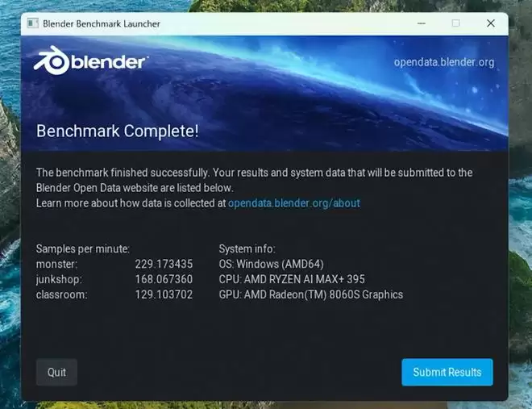Click the launcher icon in title bar
This screenshot has height=409, width=532.
click(32, 23)
